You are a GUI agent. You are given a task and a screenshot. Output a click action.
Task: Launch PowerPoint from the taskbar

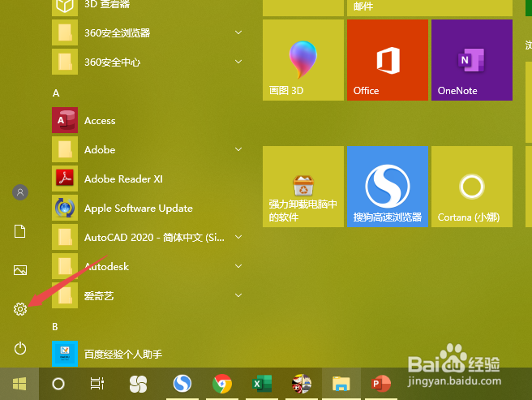[x=381, y=384]
